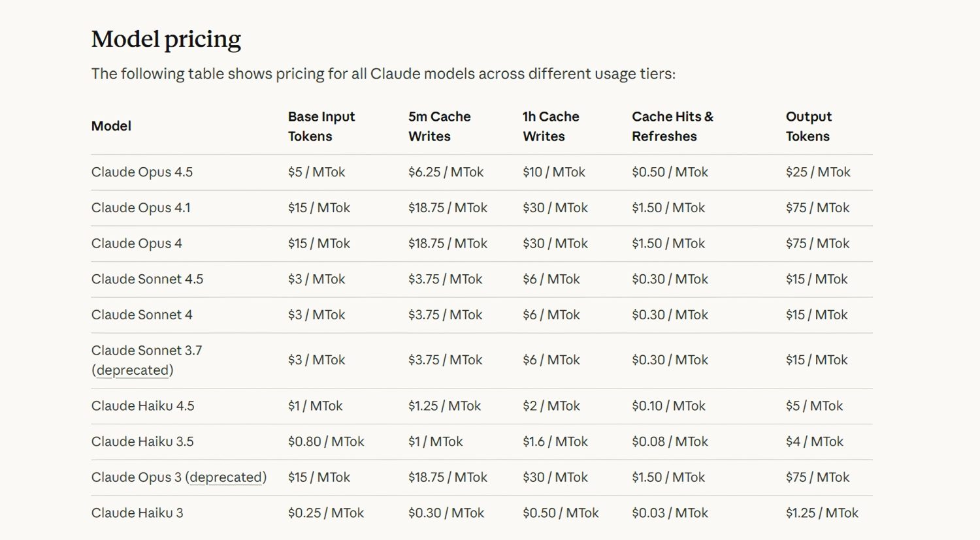Viewport: 980px width, 540px height.
Task: Select the Claude Haiku 4.5 row label
Action: (142, 406)
